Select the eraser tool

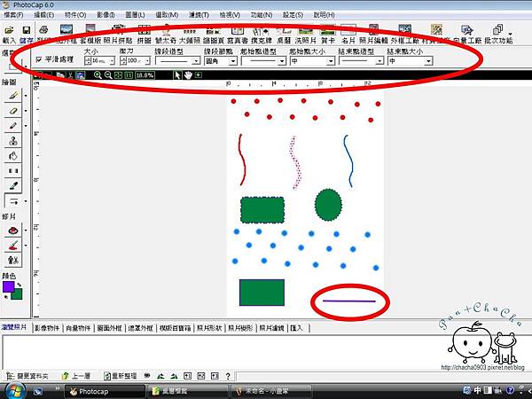click(13, 111)
